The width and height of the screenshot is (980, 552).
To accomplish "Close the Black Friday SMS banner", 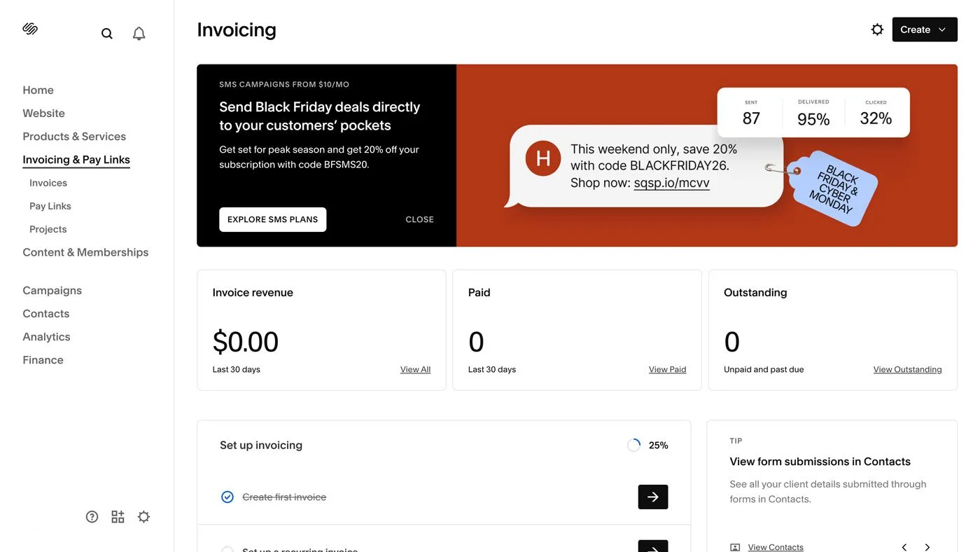I will tap(419, 219).
